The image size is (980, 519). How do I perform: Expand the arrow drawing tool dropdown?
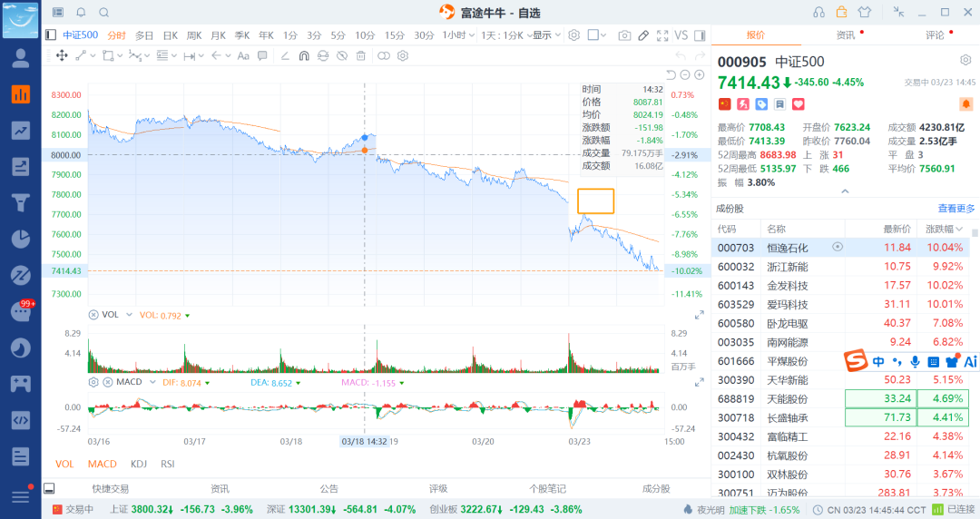click(x=228, y=55)
